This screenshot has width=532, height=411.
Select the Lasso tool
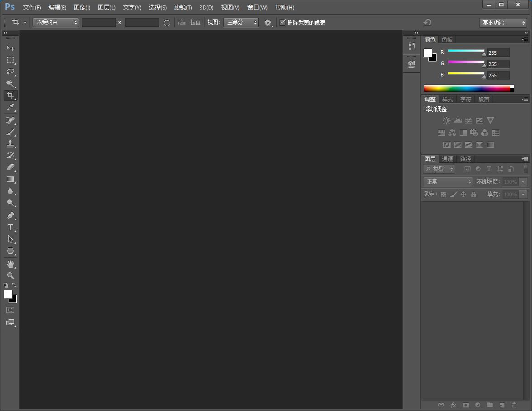pyautogui.click(x=10, y=71)
